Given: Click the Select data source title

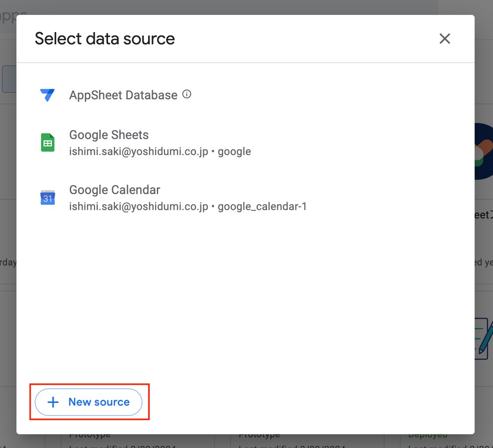Looking at the screenshot, I should 104,39.
